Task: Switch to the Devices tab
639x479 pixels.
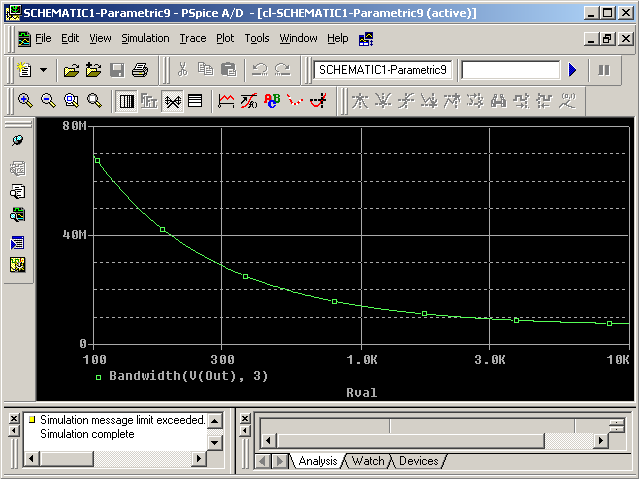Action: (x=419, y=461)
